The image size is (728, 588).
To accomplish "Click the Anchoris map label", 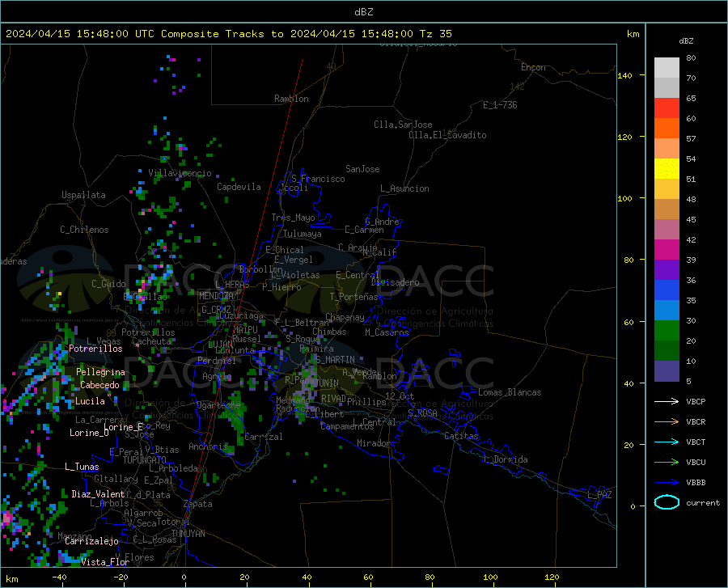I will click(208, 446).
